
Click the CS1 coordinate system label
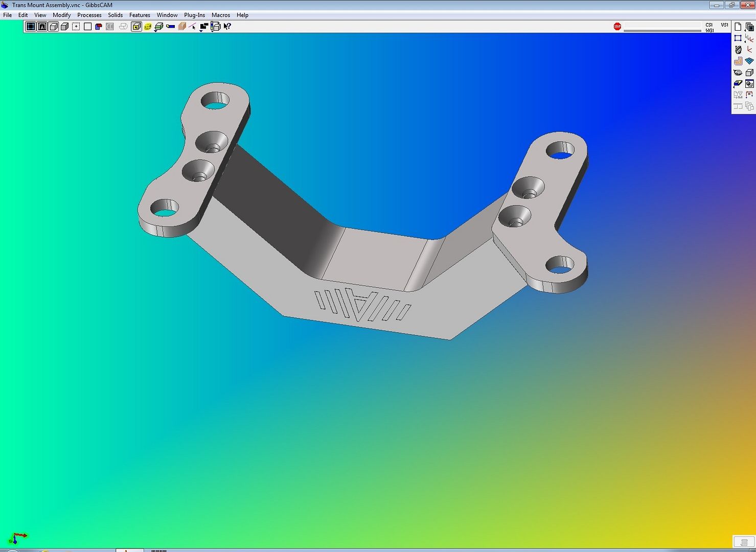[x=709, y=25]
